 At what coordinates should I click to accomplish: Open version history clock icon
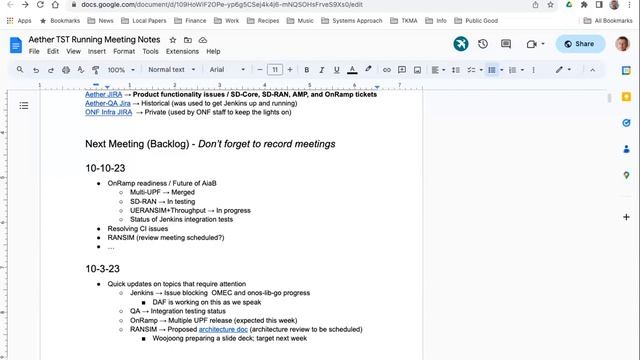(483, 44)
